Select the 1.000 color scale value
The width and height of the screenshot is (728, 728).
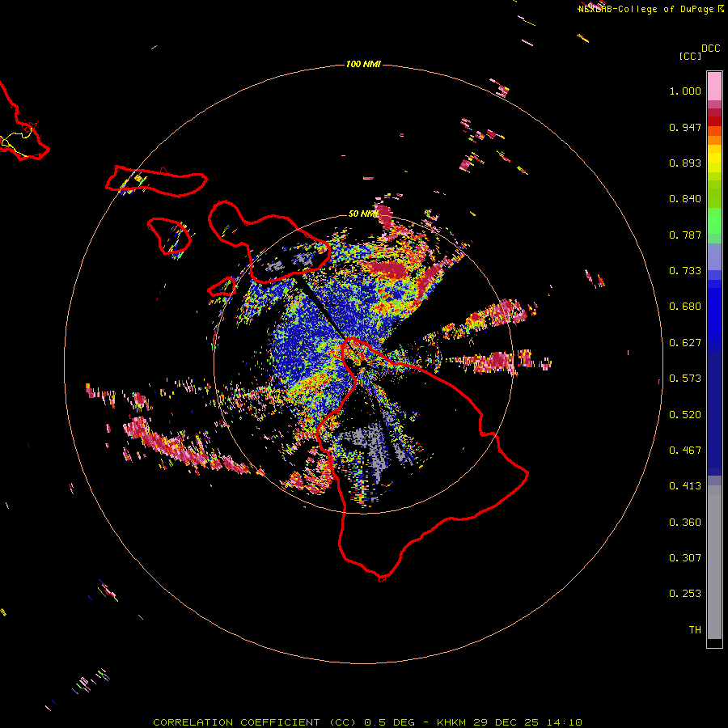point(685,91)
